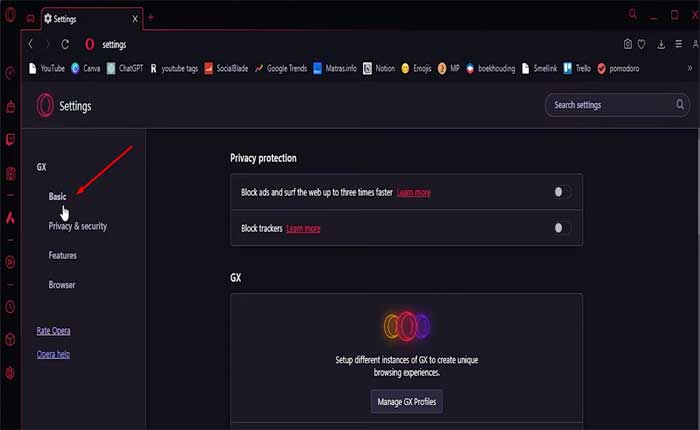This screenshot has width=700, height=430.
Task: Click the heart bookmark icon
Action: click(x=642, y=44)
